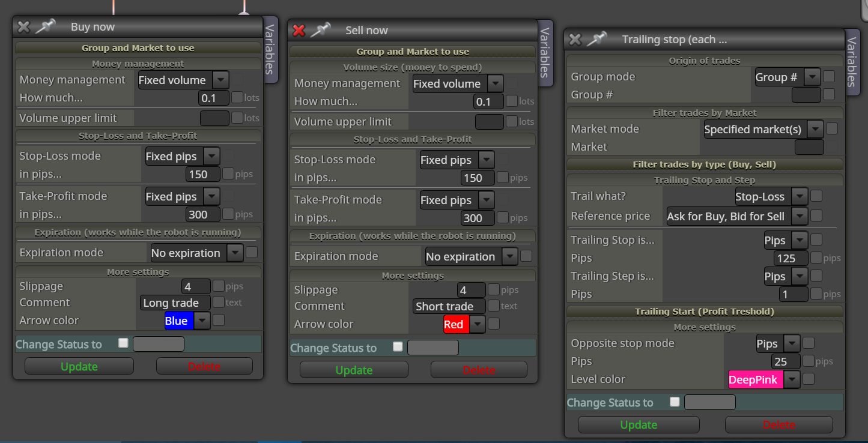Viewport: 868px width, 443px height.
Task: Edit Slippage value 4 in Sell now
Action: click(x=472, y=291)
